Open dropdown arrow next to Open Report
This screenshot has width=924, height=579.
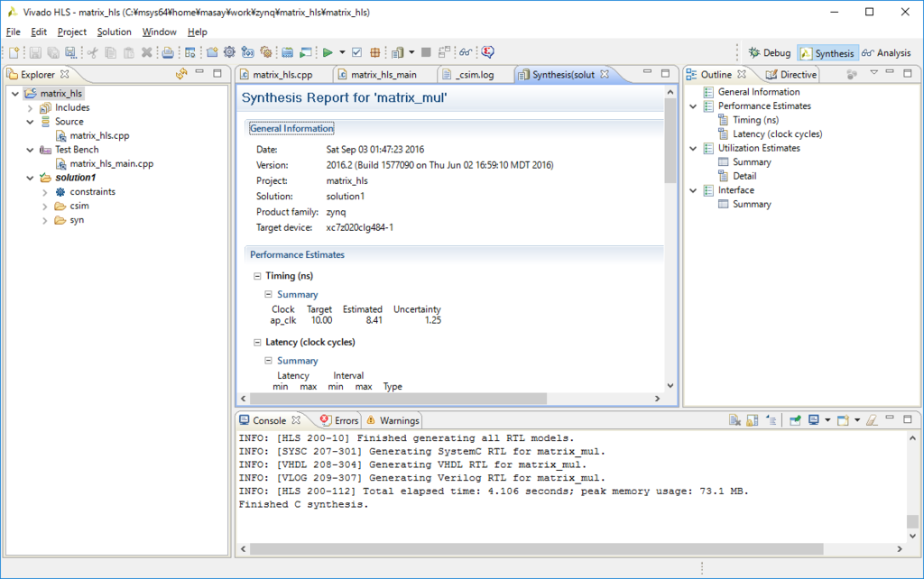[x=411, y=52]
